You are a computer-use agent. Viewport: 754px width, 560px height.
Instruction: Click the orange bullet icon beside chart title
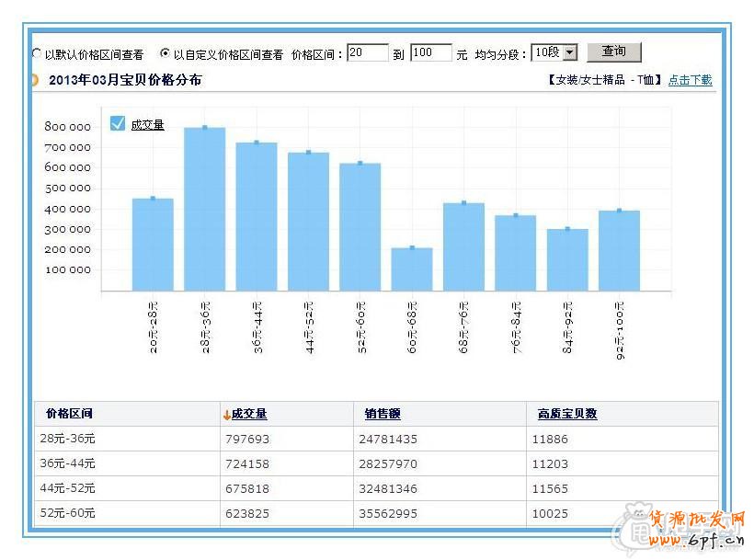tap(34, 80)
